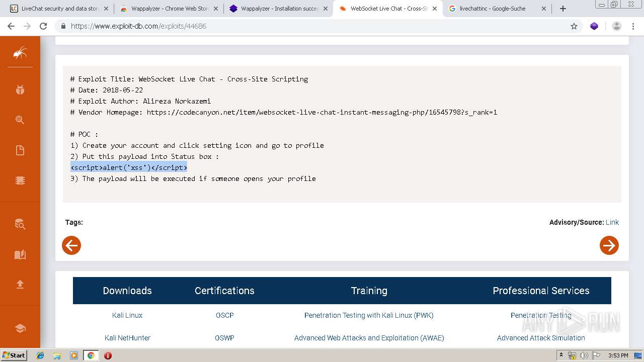644x362 pixels.
Task: Open the OSWP certification link
Action: (x=225, y=338)
